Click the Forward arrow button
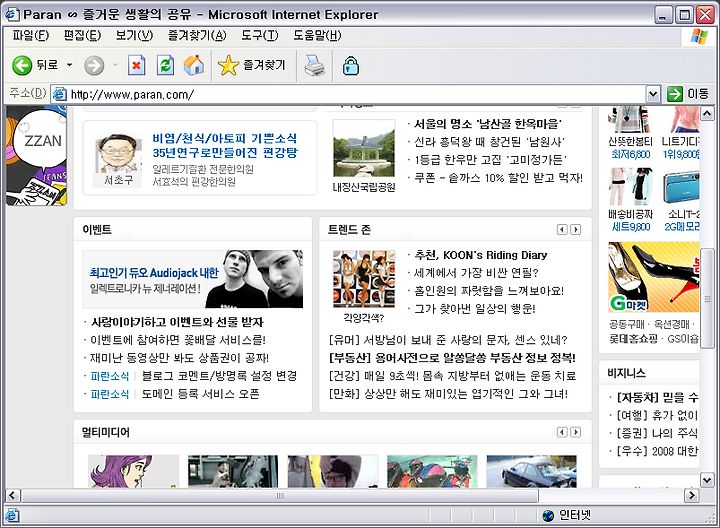720x528 pixels. point(94,66)
